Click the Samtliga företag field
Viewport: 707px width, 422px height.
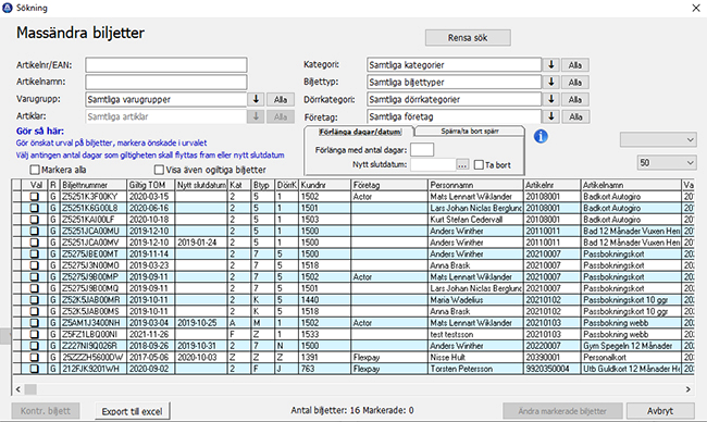[454, 116]
